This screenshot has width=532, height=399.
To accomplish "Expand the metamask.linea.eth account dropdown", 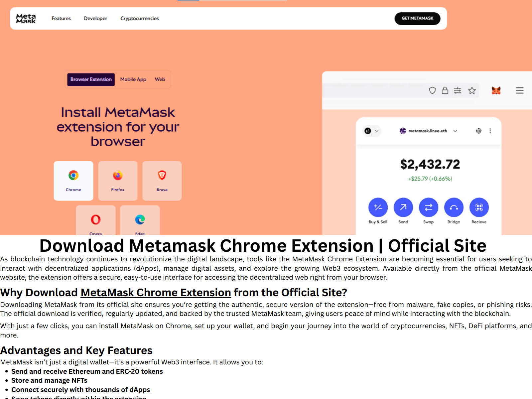I will [429, 131].
